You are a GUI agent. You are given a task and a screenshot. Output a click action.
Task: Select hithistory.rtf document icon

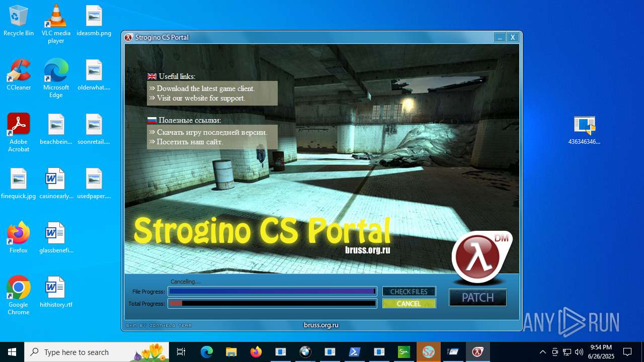56,292
